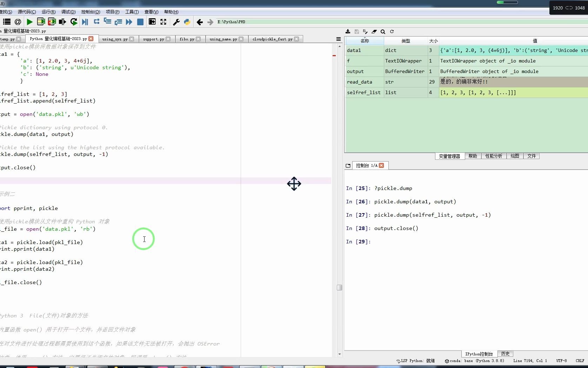Open the 调试(D) menu
Screen dimensions: 588x368
tap(68, 12)
